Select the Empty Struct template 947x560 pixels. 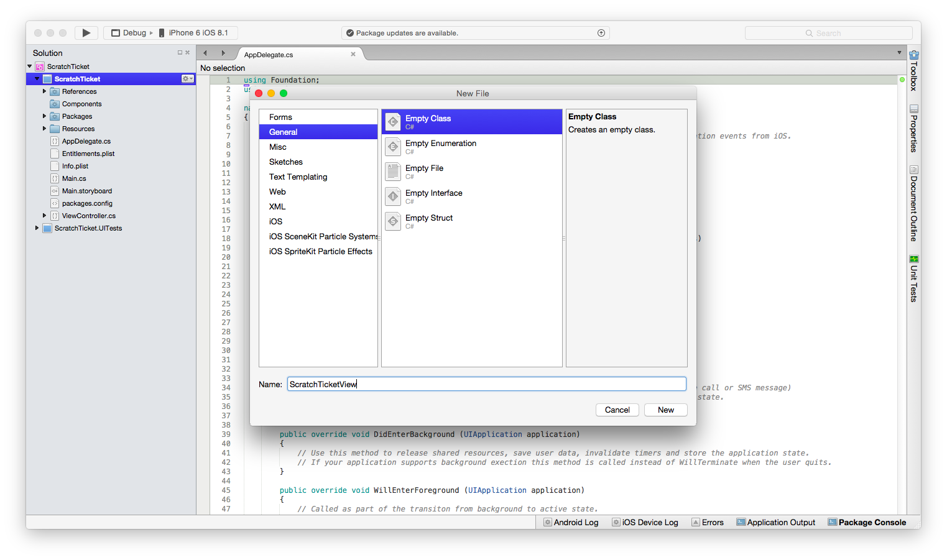click(429, 221)
